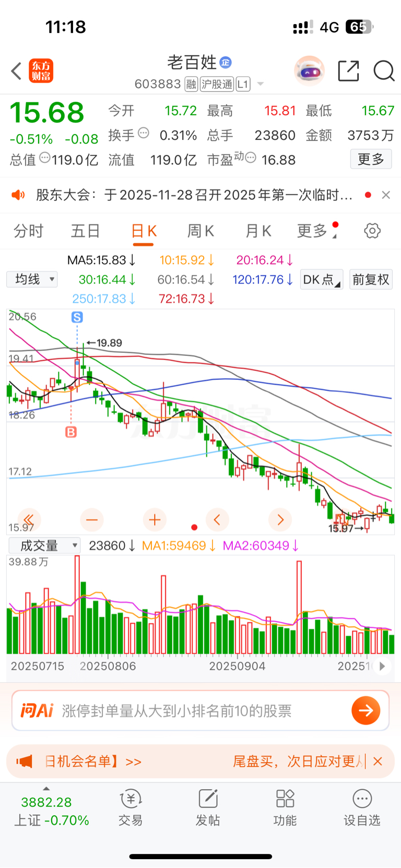Tap the 250:17.83 moving average value
The height and width of the screenshot is (868, 401).
(x=104, y=299)
